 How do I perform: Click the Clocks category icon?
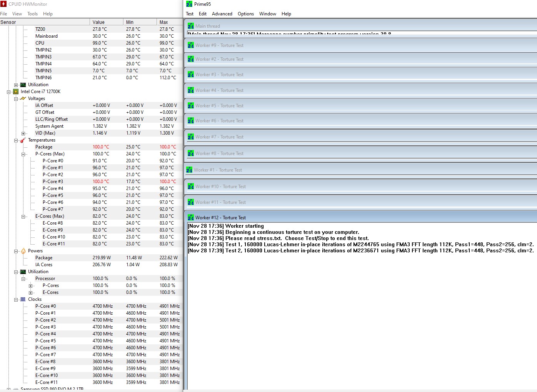click(23, 299)
